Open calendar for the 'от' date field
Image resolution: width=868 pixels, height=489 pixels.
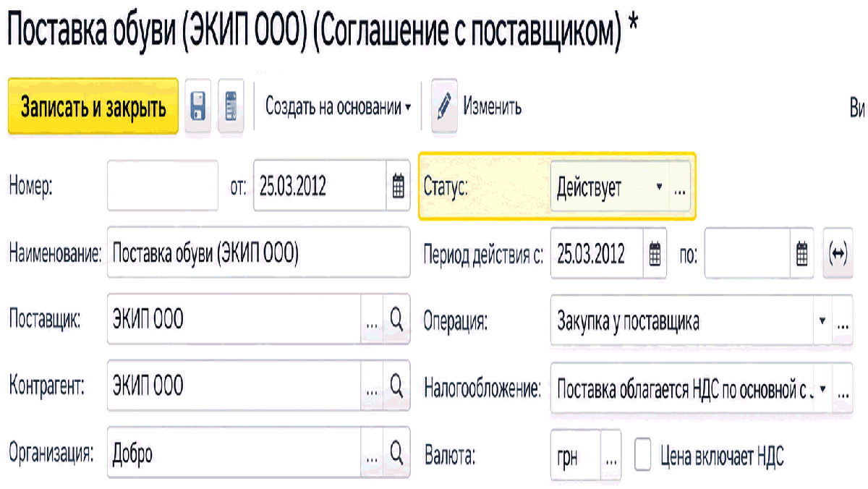coord(398,187)
